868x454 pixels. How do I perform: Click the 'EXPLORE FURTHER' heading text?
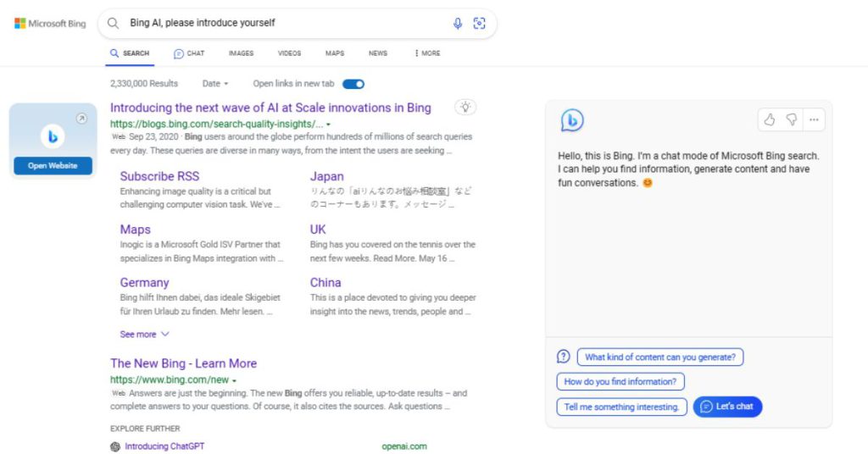[145, 429]
